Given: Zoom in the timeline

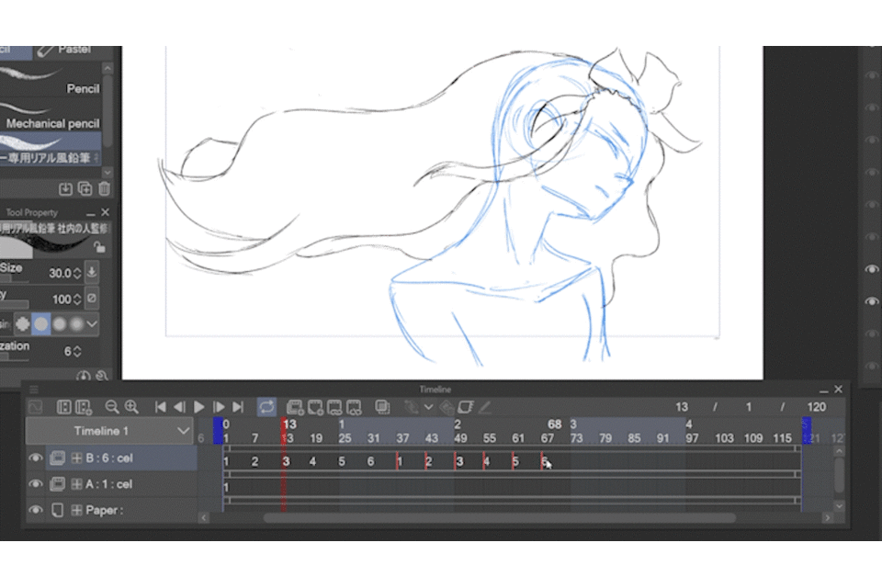Looking at the screenshot, I should (x=131, y=407).
